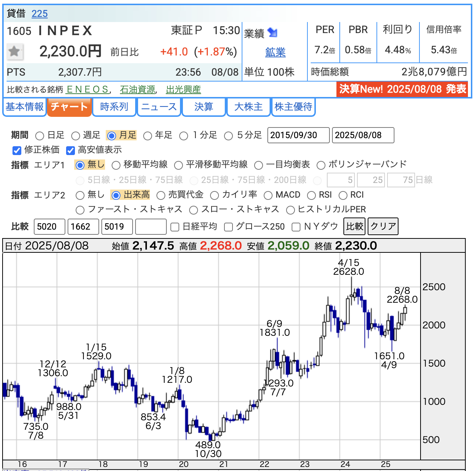Click the blue 業績 trend arrow icon
The image size is (476, 471).
[x=273, y=33]
